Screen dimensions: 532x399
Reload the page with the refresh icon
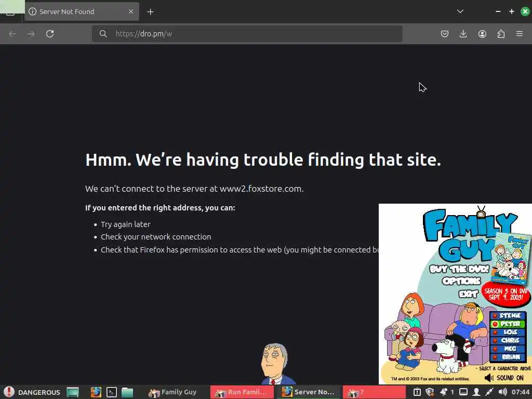pos(50,34)
